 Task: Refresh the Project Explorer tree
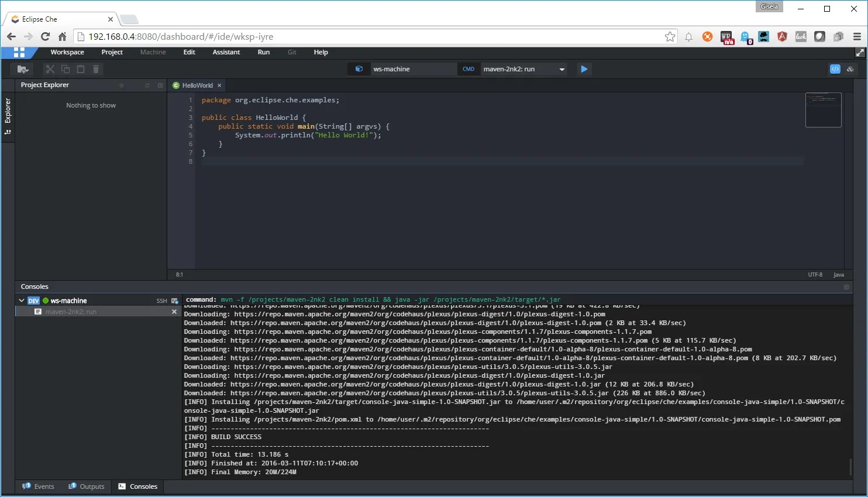tap(147, 85)
